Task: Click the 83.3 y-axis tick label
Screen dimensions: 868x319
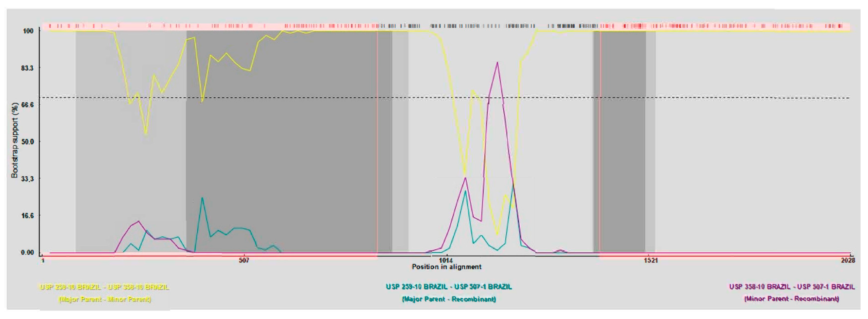Action: (28, 68)
